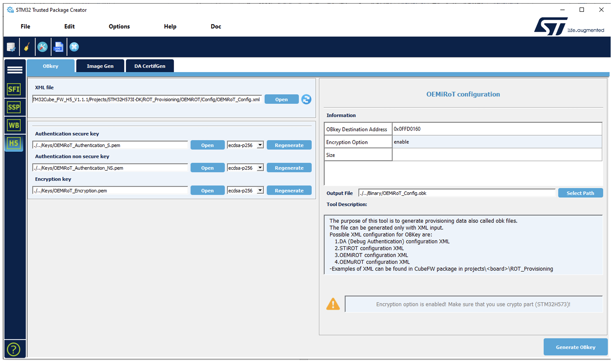Click the round X toolbar icon
The width and height of the screenshot is (611, 364).
pos(74,47)
